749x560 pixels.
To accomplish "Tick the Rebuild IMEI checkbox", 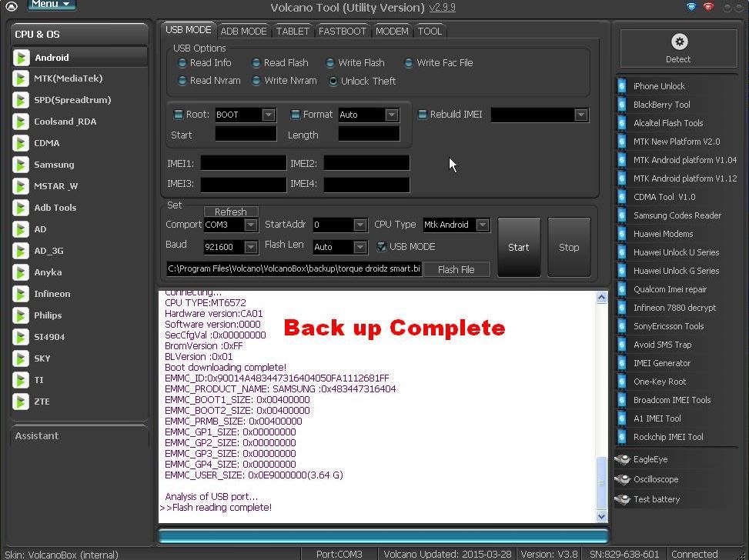I will click(422, 115).
